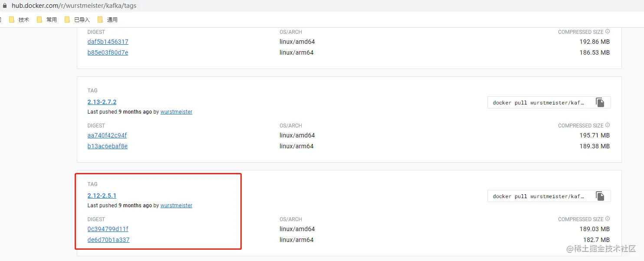Open the 2.12-2.5.1 tag link
The width and height of the screenshot is (644, 261).
[102, 196]
